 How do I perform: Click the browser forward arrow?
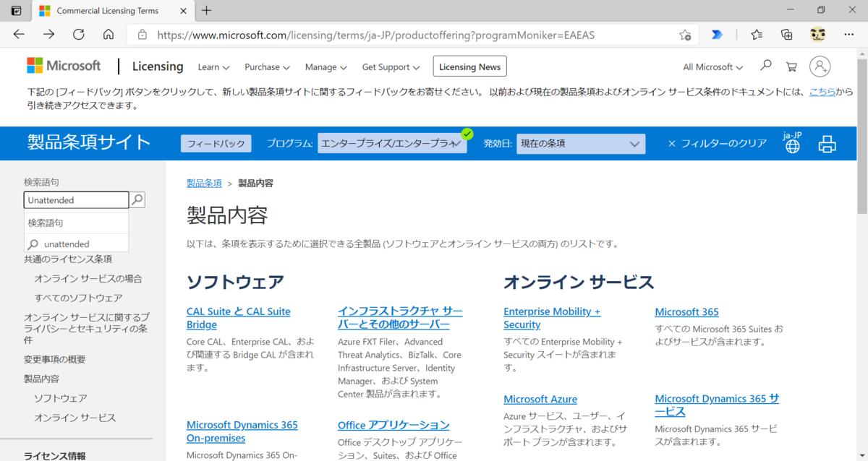48,34
